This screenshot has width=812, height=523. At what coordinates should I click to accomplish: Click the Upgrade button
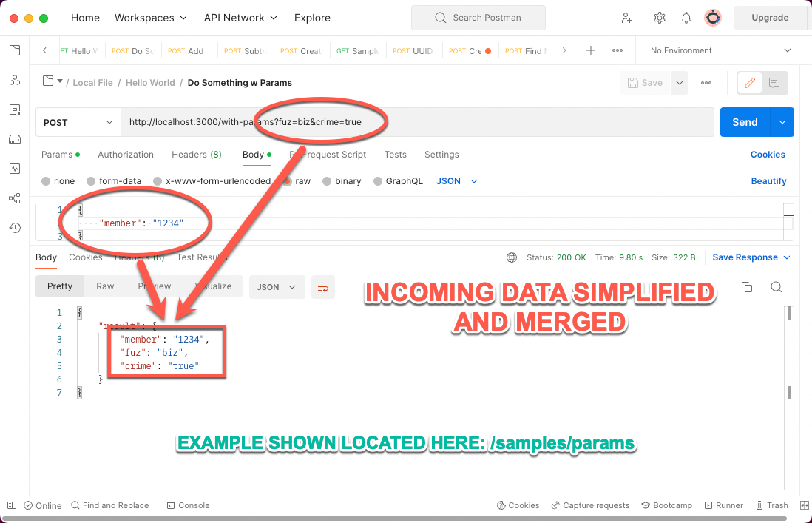coord(770,18)
